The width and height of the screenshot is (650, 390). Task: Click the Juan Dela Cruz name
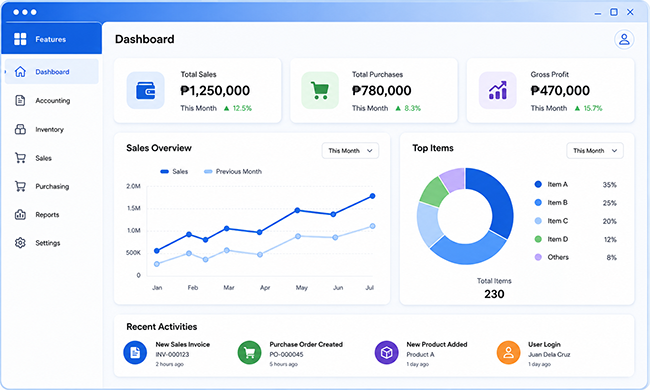[x=549, y=354]
